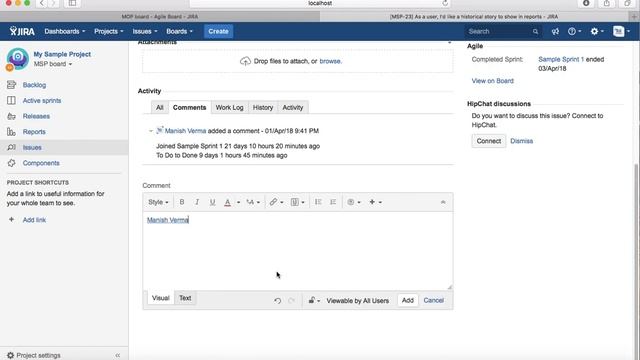Open Releases in sidebar
The height and width of the screenshot is (360, 640).
tap(36, 116)
